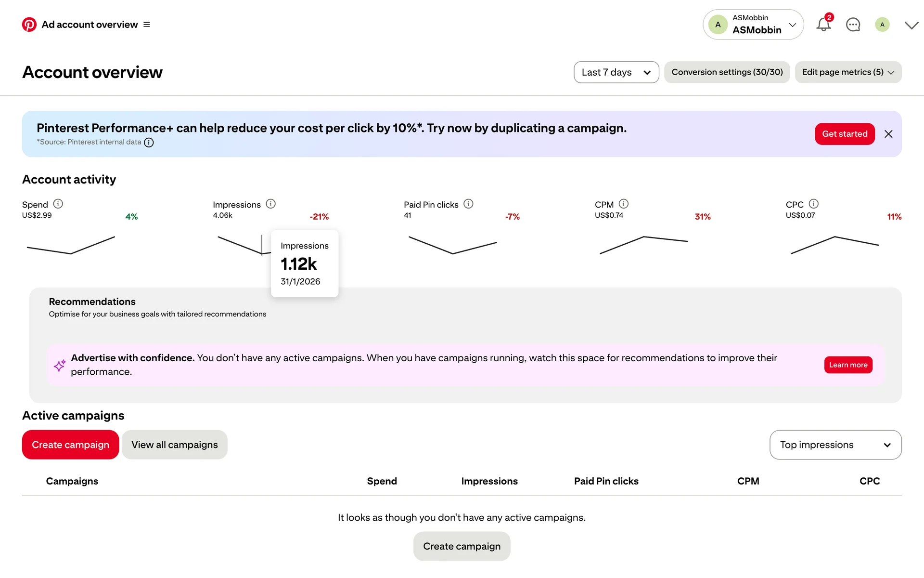The image size is (924, 578).
Task: Click the Pinterest logo icon
Action: click(29, 25)
